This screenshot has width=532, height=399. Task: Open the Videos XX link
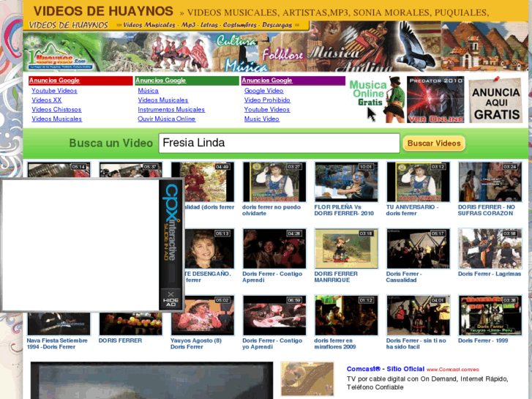tap(47, 100)
